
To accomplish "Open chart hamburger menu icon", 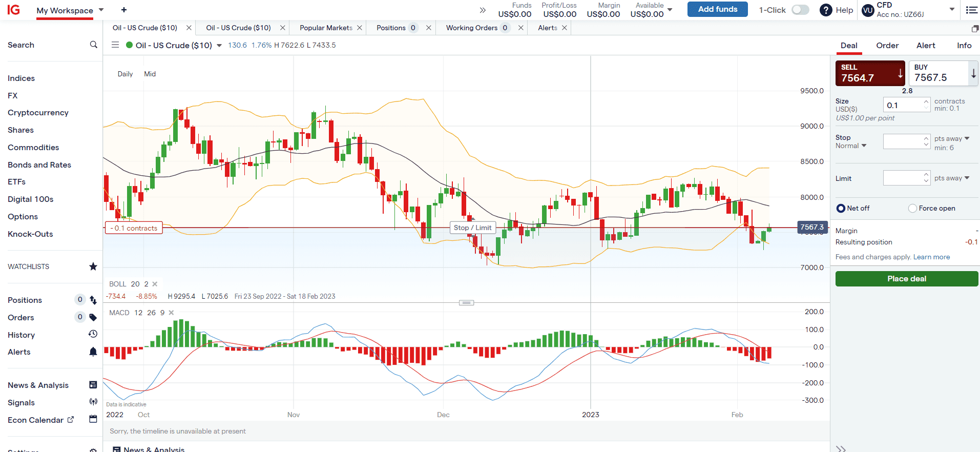I will coord(115,45).
